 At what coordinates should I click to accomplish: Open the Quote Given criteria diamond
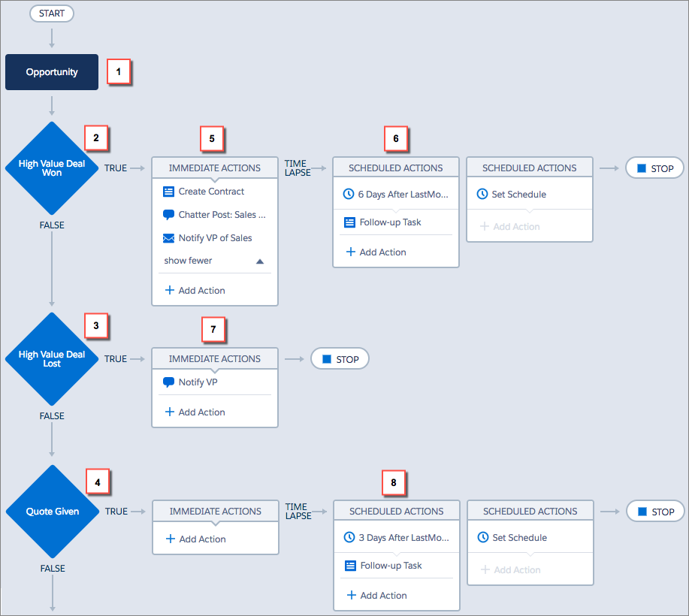coord(52,512)
